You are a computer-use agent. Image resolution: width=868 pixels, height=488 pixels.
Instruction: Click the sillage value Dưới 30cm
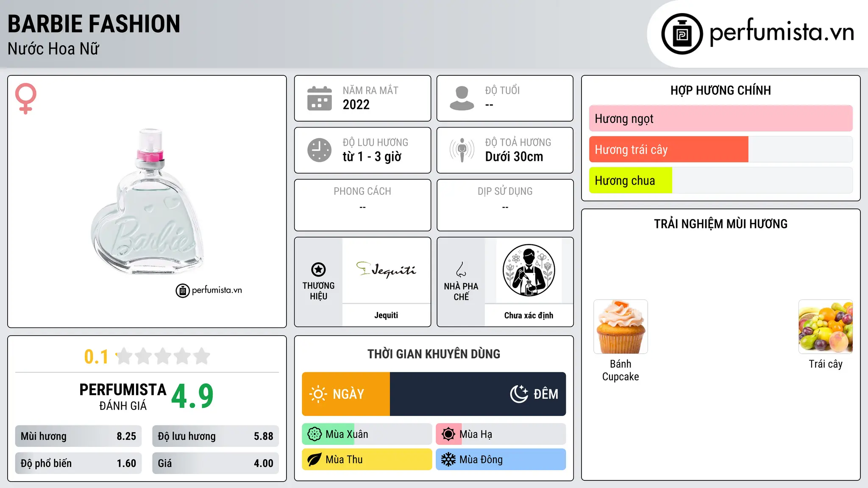tap(514, 157)
